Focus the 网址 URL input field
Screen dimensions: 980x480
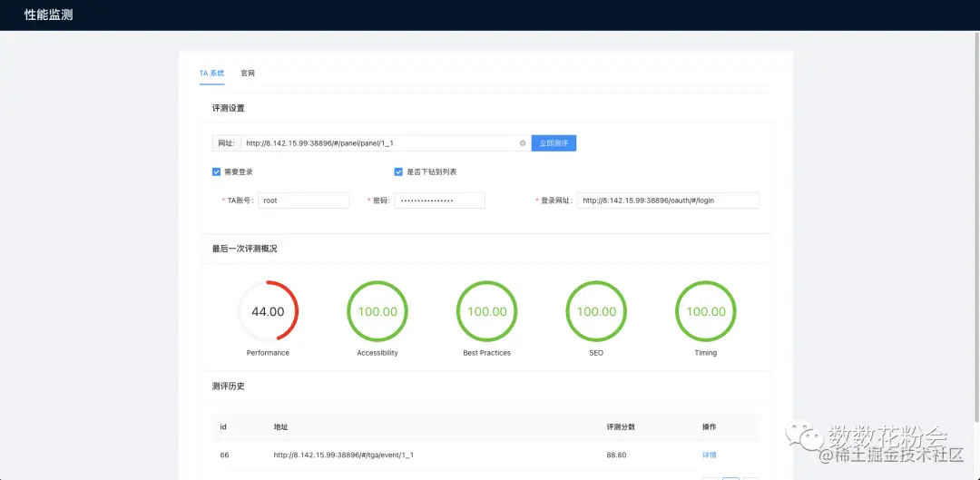pos(386,143)
